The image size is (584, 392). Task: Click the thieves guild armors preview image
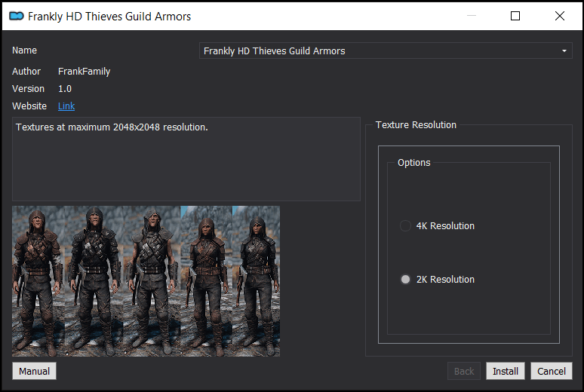146,281
